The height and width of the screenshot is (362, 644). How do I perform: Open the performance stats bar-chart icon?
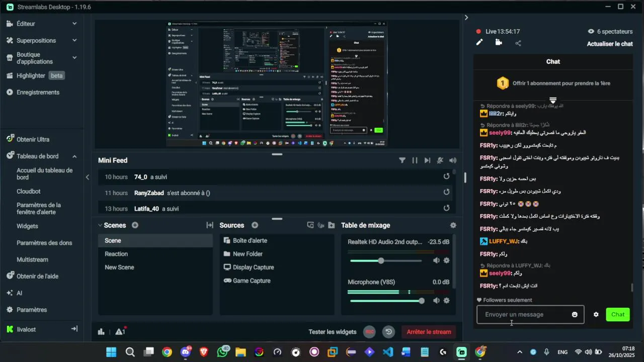101,331
